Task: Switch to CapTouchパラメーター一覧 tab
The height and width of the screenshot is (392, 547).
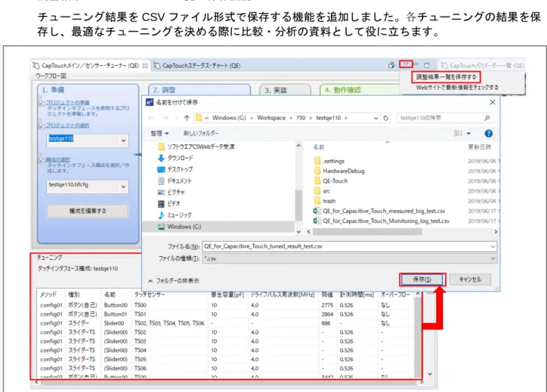Action: [x=483, y=66]
